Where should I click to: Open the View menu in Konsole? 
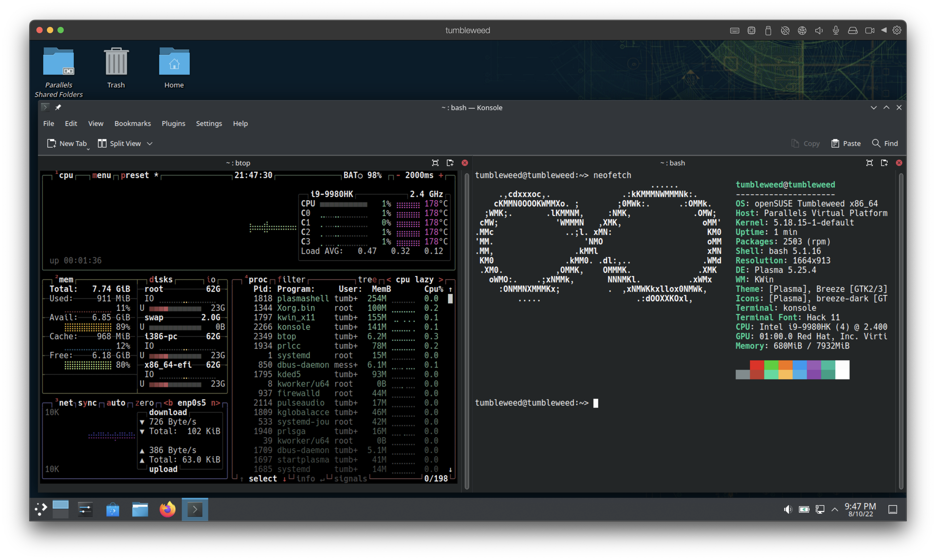pos(95,123)
